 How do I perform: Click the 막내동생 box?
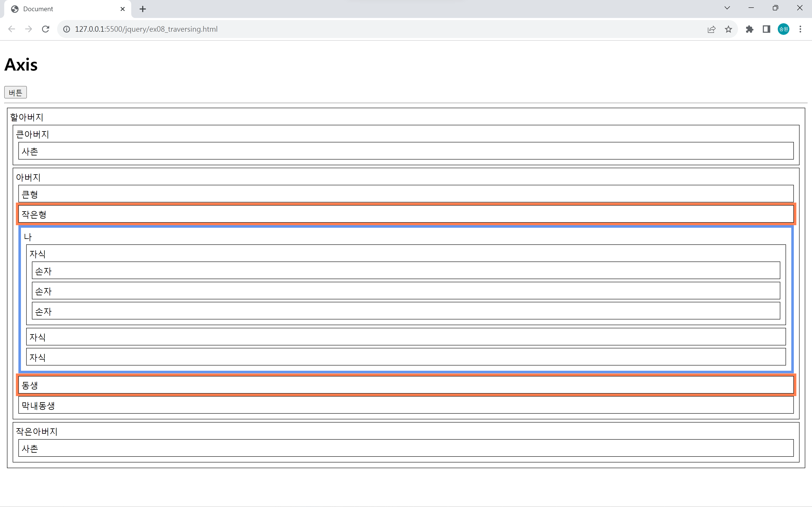(406, 405)
